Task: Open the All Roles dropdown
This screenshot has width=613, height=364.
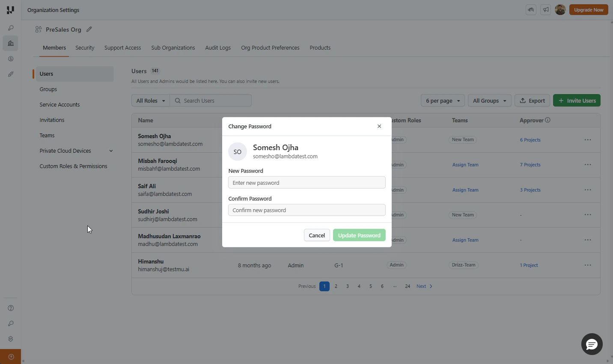Action: [151, 101]
